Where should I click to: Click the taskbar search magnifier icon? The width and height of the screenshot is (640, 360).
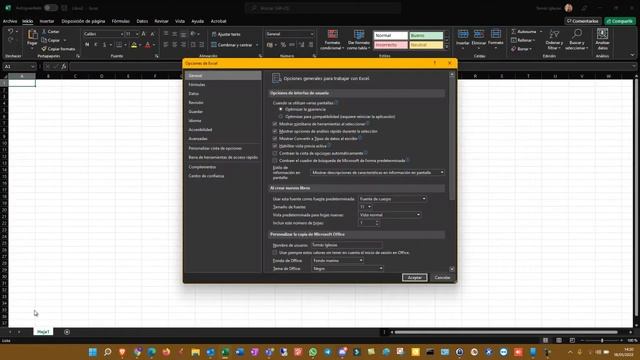[107, 352]
